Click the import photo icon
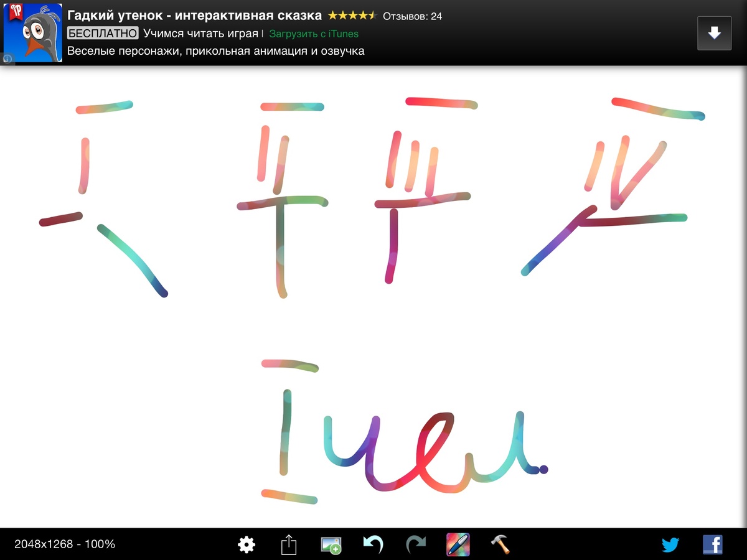 coord(331,545)
